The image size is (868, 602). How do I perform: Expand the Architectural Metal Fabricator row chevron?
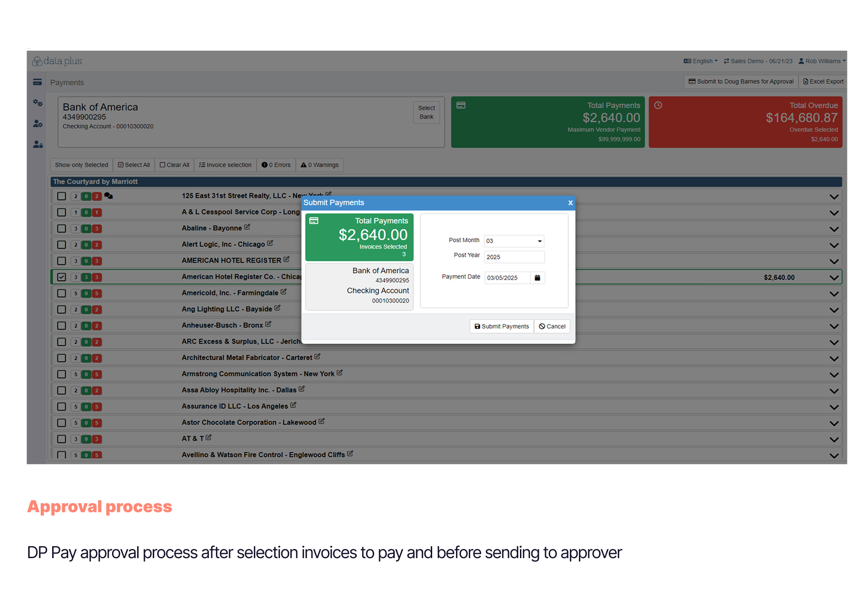tap(834, 358)
